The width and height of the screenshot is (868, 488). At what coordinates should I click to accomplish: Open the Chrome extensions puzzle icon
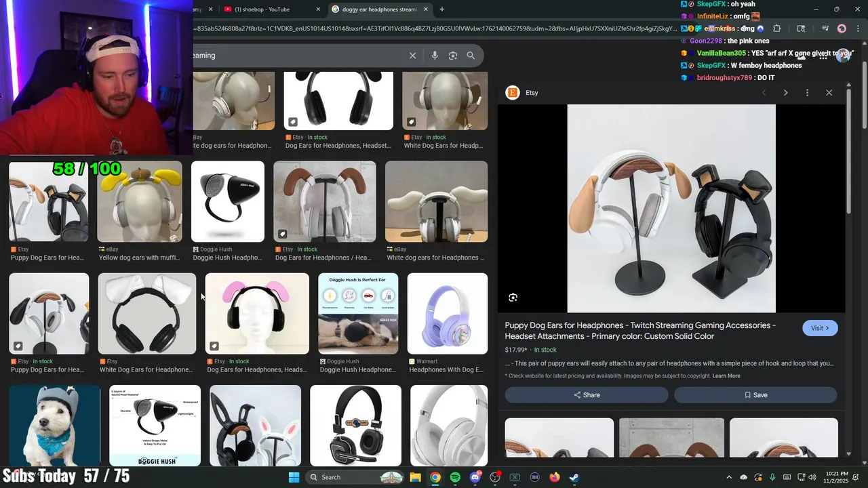click(x=776, y=28)
